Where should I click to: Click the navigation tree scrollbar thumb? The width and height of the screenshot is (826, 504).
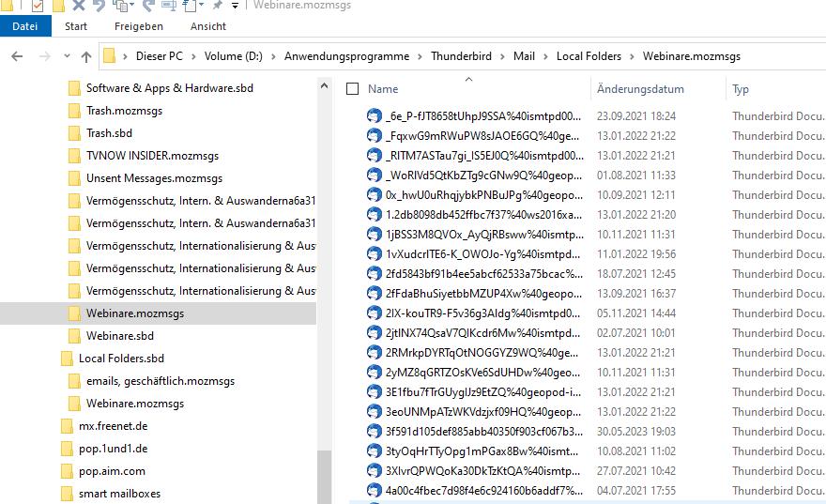coord(324,477)
